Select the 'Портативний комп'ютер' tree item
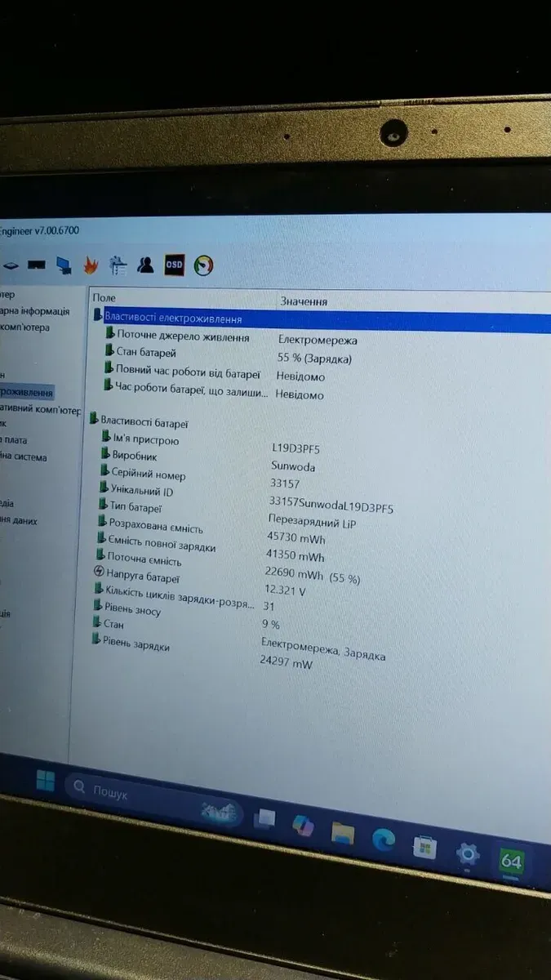 (41, 409)
